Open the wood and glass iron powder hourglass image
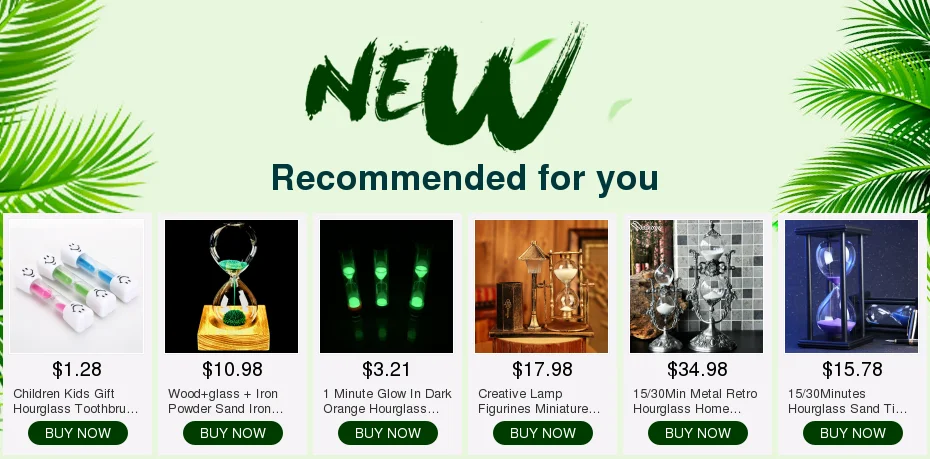This screenshot has height=459, width=930. [232, 286]
